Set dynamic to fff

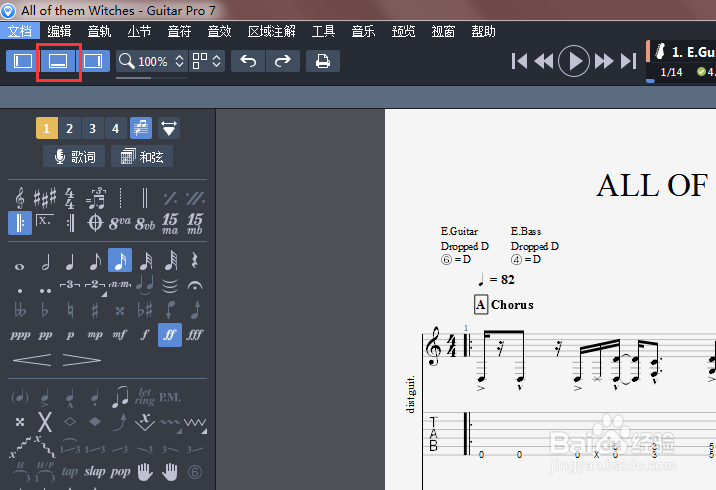[195, 335]
